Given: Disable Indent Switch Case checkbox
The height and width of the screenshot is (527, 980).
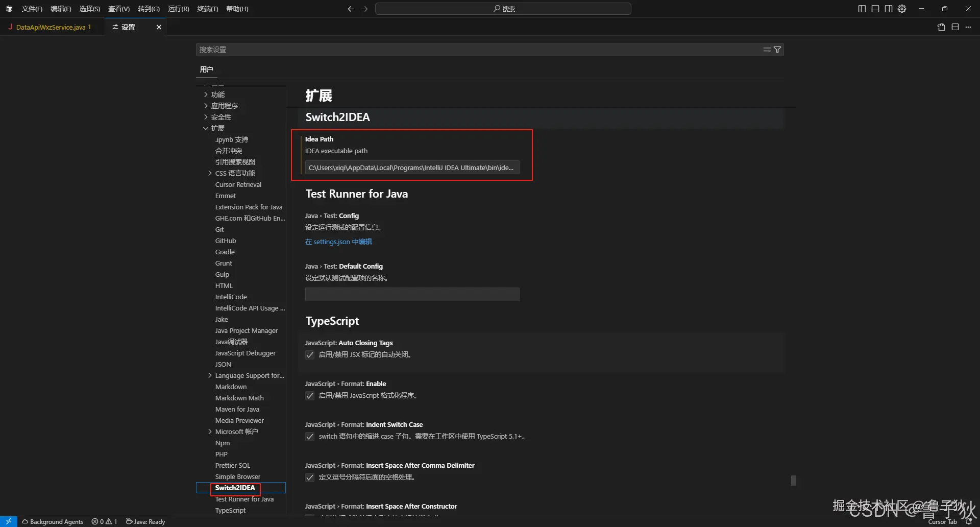Looking at the screenshot, I should pyautogui.click(x=310, y=437).
